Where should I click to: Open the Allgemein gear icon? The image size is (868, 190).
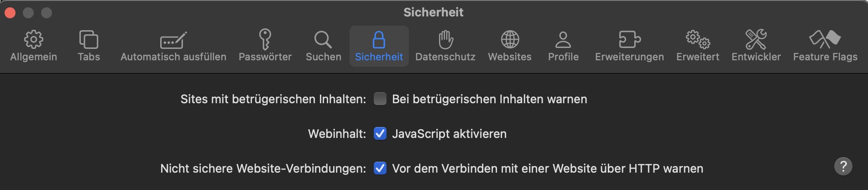(x=33, y=40)
